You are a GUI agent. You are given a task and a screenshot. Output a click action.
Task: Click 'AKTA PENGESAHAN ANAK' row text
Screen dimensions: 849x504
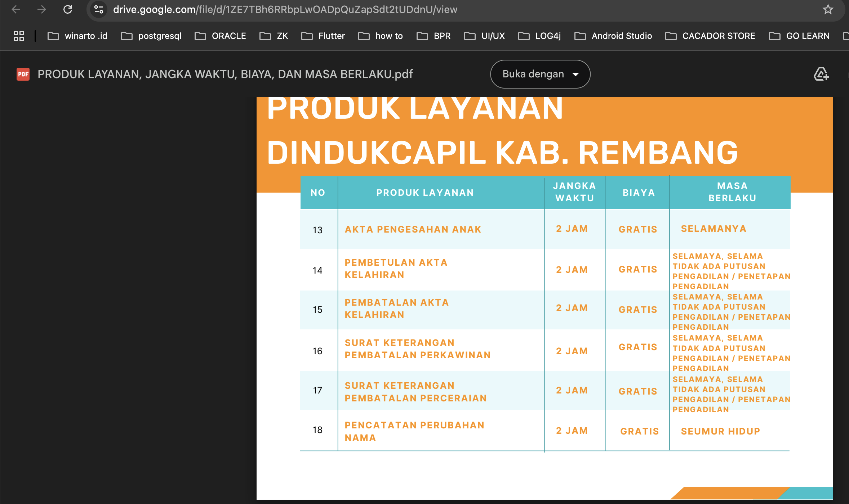point(413,229)
